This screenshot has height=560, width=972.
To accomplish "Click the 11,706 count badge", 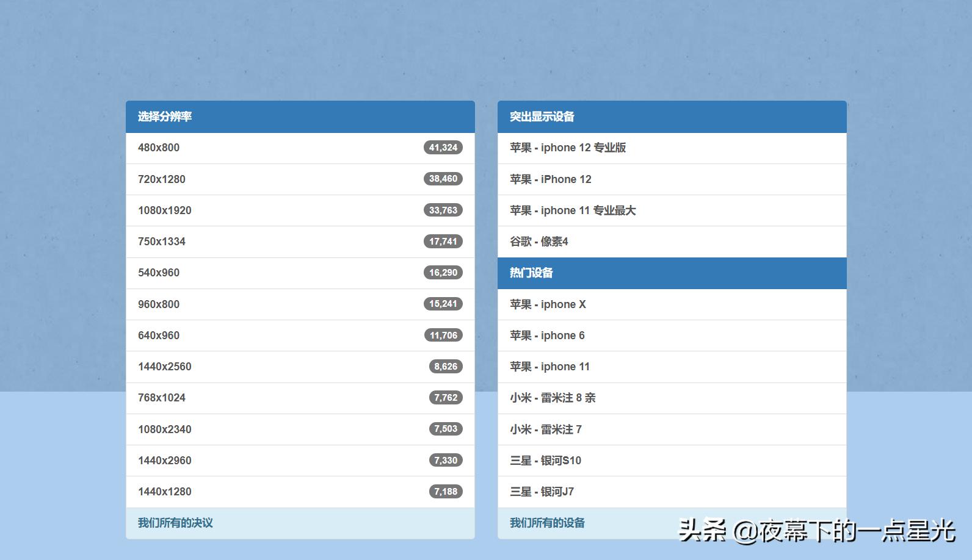I will tap(443, 336).
